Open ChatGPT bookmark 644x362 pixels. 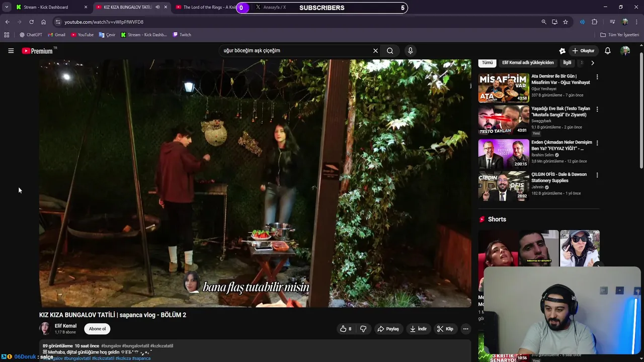(31, 35)
